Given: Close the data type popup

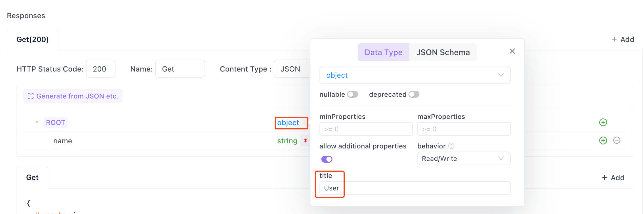Looking at the screenshot, I should pyautogui.click(x=512, y=51).
